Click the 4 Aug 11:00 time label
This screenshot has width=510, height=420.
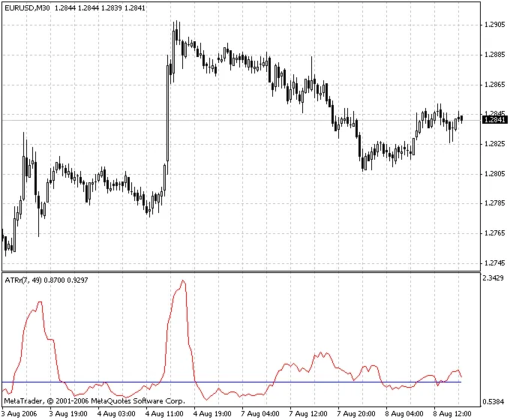[x=164, y=413]
